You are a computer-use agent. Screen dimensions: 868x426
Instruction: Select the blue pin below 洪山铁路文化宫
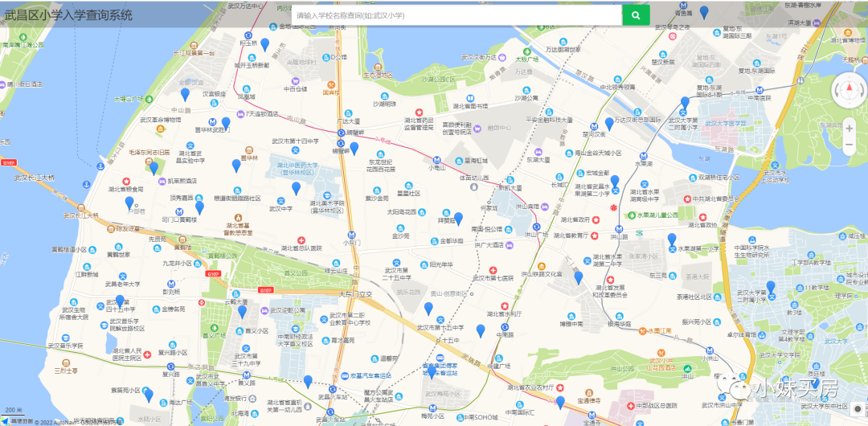(579, 277)
